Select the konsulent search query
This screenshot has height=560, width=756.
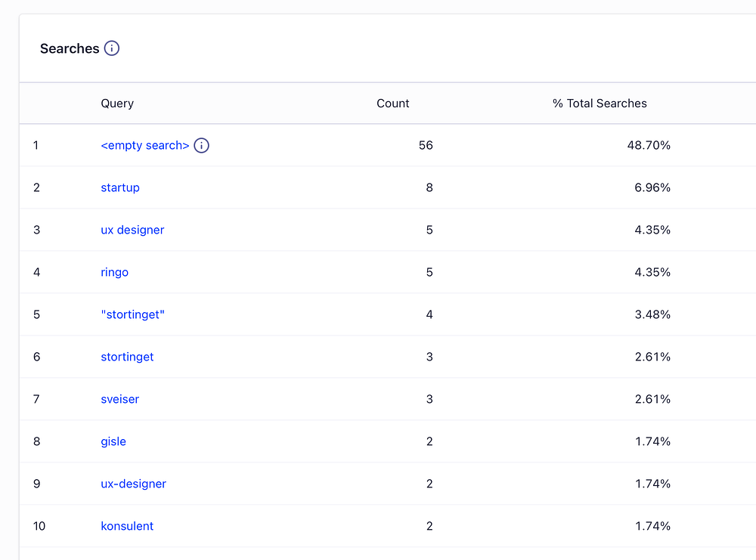pyautogui.click(x=127, y=526)
